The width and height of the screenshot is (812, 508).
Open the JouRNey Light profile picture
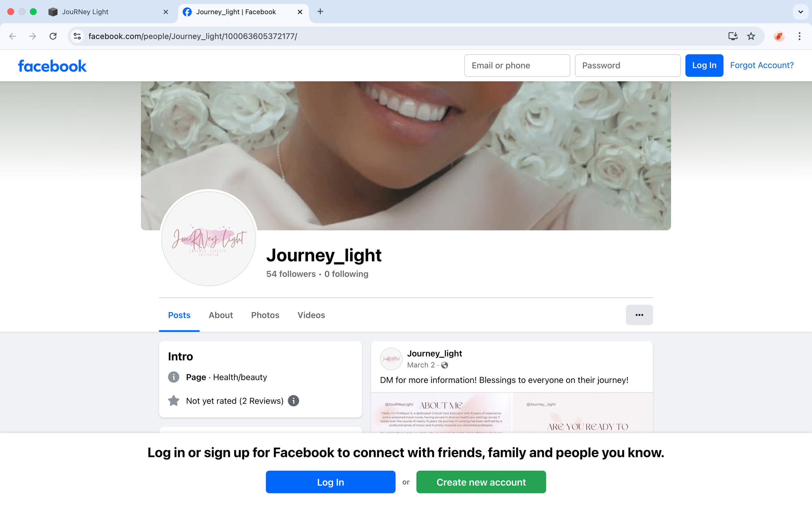tap(209, 239)
